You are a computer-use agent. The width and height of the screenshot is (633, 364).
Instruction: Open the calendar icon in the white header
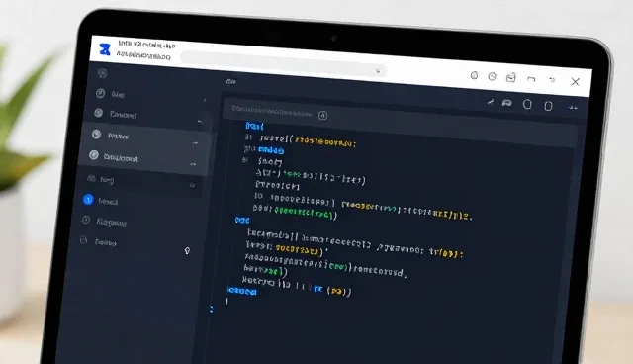(x=511, y=77)
